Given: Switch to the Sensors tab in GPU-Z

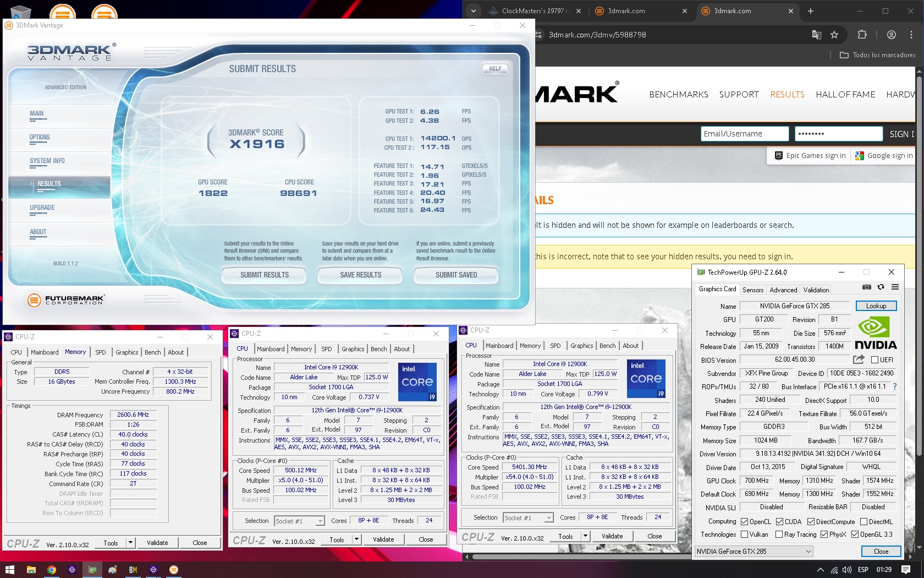Looking at the screenshot, I should click(753, 290).
